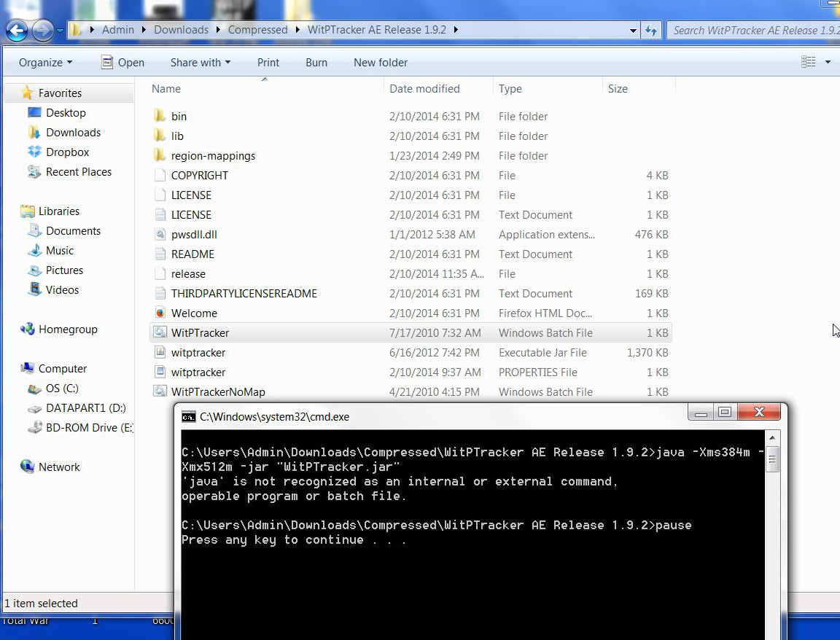Click Burn in the toolbar
Screen dimensions: 840x640
(x=316, y=63)
